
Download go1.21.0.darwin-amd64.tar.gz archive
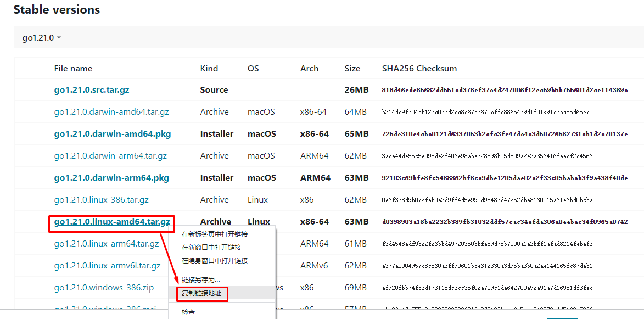pyautogui.click(x=111, y=111)
